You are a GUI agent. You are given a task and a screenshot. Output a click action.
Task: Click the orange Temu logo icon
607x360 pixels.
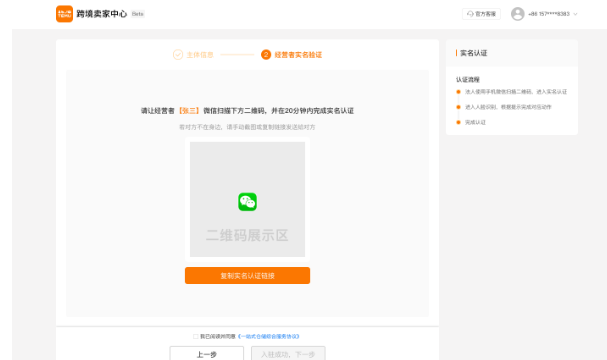[x=64, y=14]
